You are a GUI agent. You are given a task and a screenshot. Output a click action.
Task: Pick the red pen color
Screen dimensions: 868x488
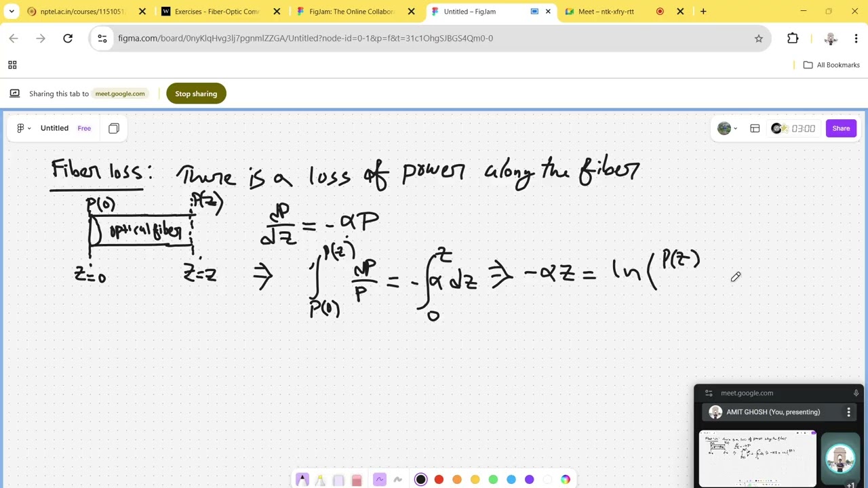[x=439, y=479]
